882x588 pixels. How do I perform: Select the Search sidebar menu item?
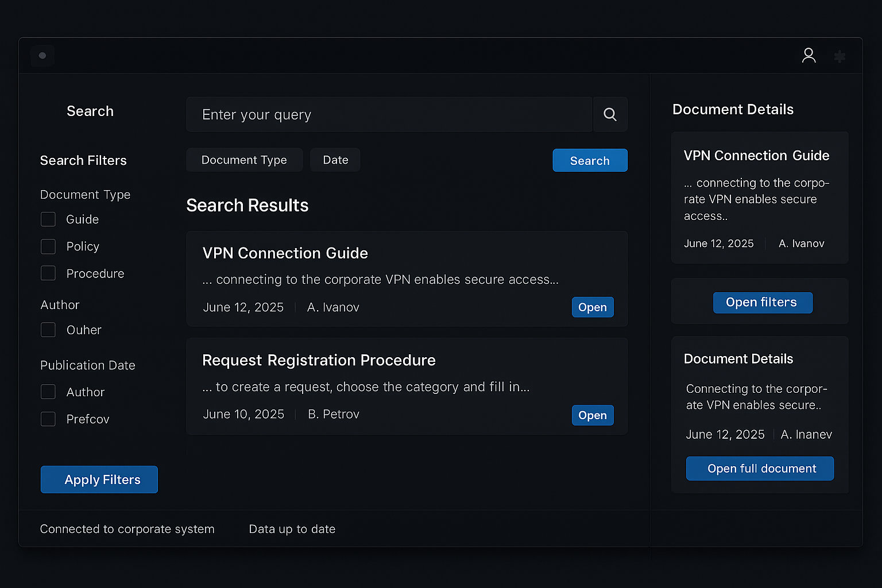[90, 111]
